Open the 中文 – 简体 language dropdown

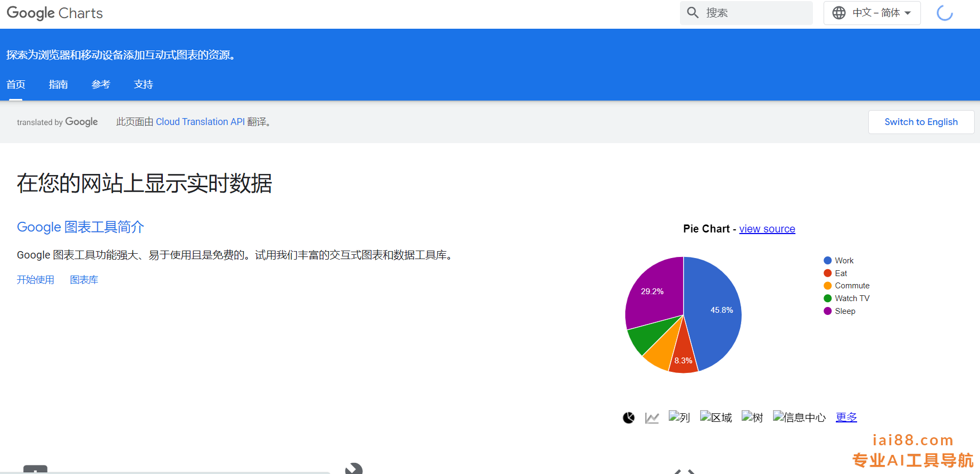pyautogui.click(x=872, y=13)
